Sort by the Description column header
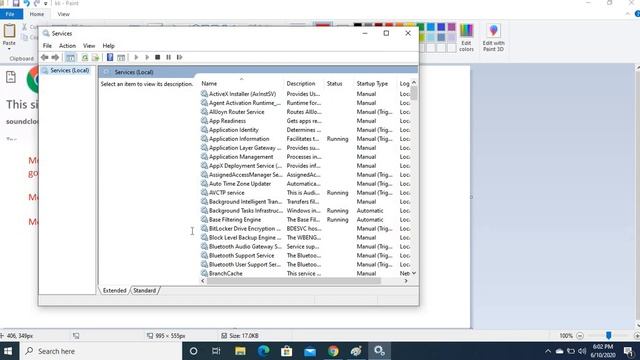The image size is (640, 360). tap(301, 83)
